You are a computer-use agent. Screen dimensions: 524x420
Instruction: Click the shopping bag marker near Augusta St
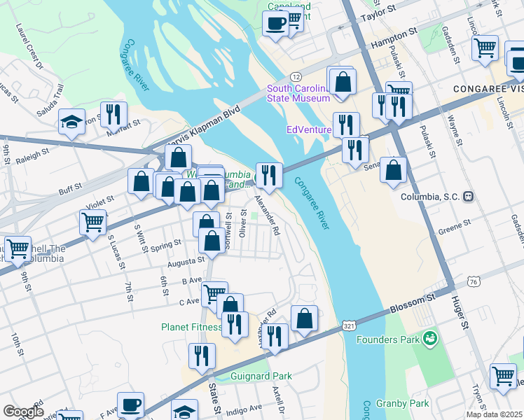click(212, 242)
